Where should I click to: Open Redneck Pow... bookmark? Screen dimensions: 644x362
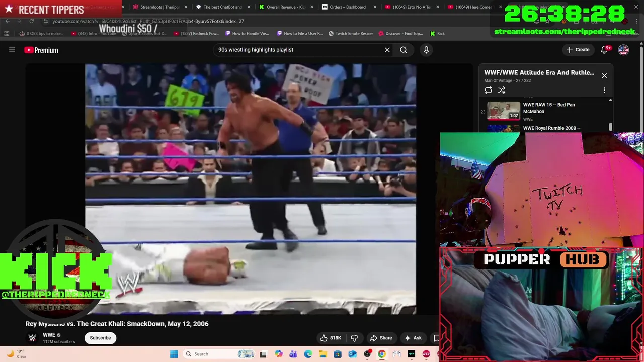coord(197,33)
